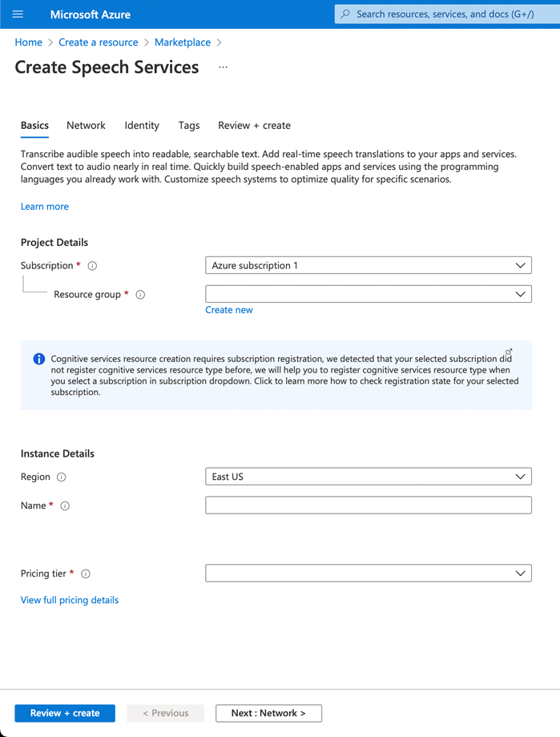Expand the Region dropdown showing East US
This screenshot has width=560, height=737.
click(x=369, y=476)
